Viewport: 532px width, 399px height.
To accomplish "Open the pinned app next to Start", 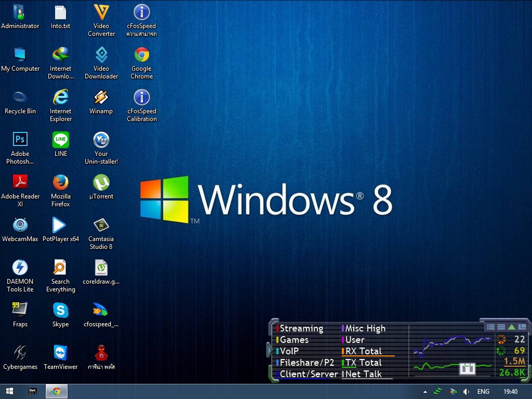I will [x=33, y=392].
